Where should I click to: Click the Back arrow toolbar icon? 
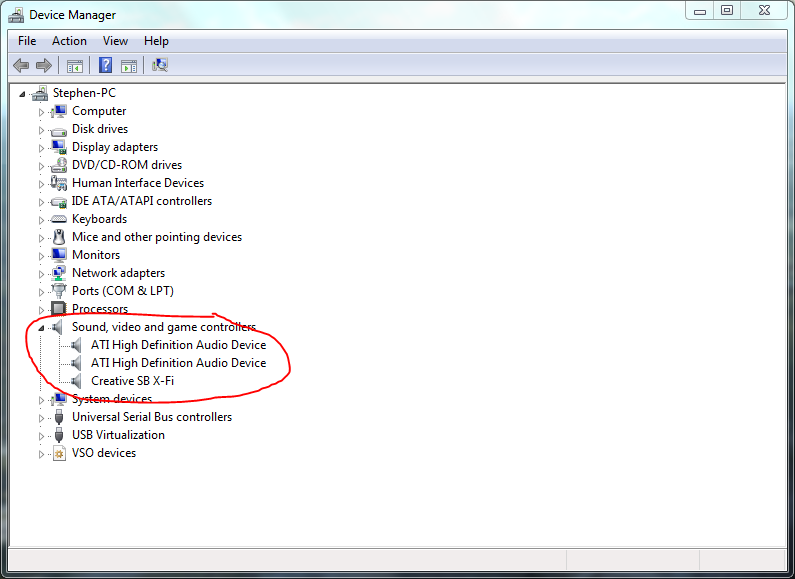21,66
